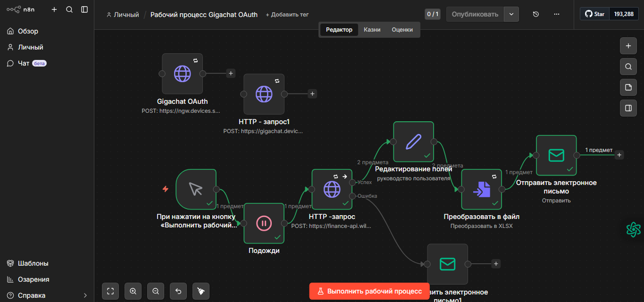Click Выполнить рабочий процесс button

tap(369, 291)
